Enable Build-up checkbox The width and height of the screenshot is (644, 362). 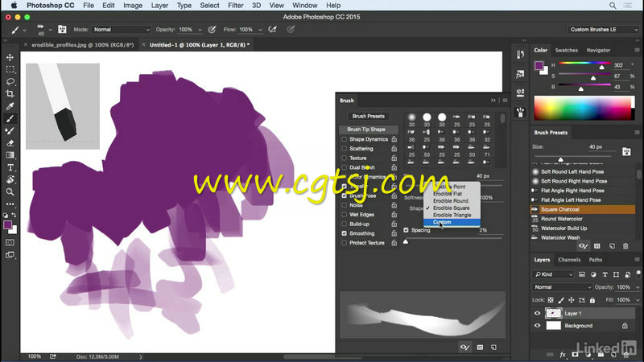point(345,224)
